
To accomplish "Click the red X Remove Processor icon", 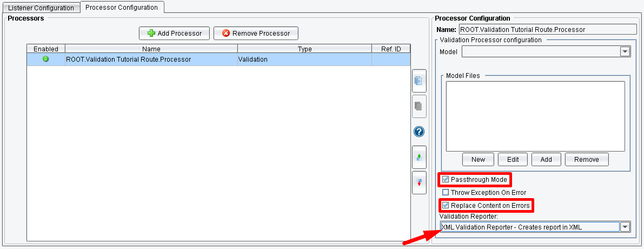I will point(226,34).
